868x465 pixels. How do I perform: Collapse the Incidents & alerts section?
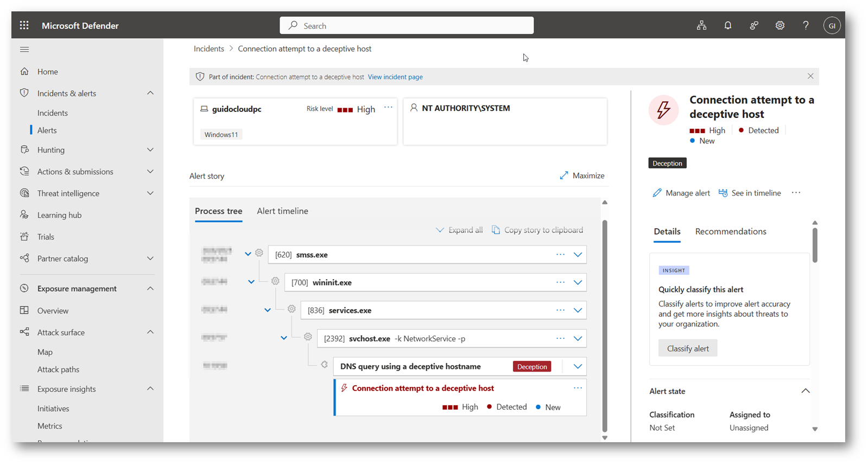(x=150, y=93)
